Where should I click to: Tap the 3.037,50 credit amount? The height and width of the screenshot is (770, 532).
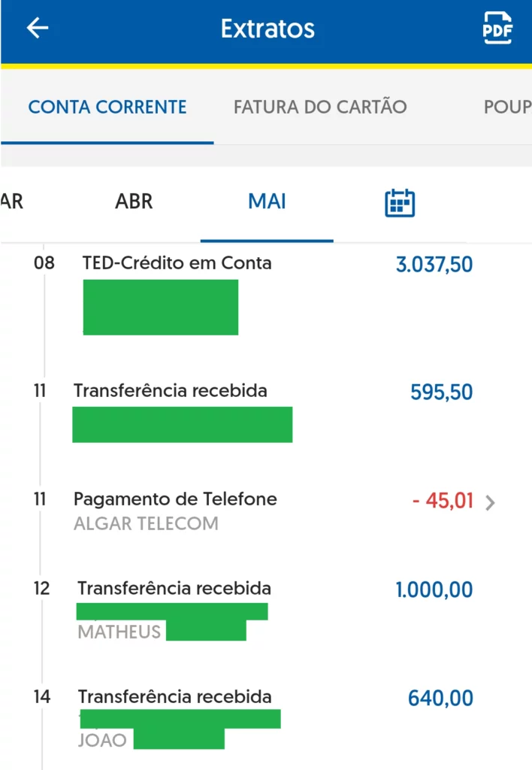tap(434, 264)
